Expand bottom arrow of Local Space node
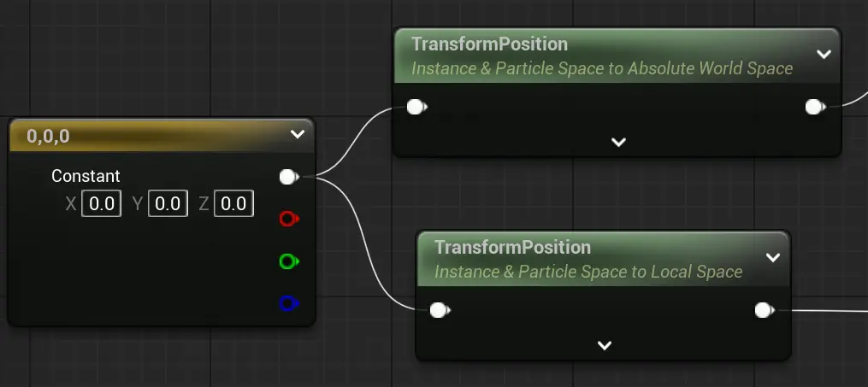The width and height of the screenshot is (868, 387). [604, 346]
